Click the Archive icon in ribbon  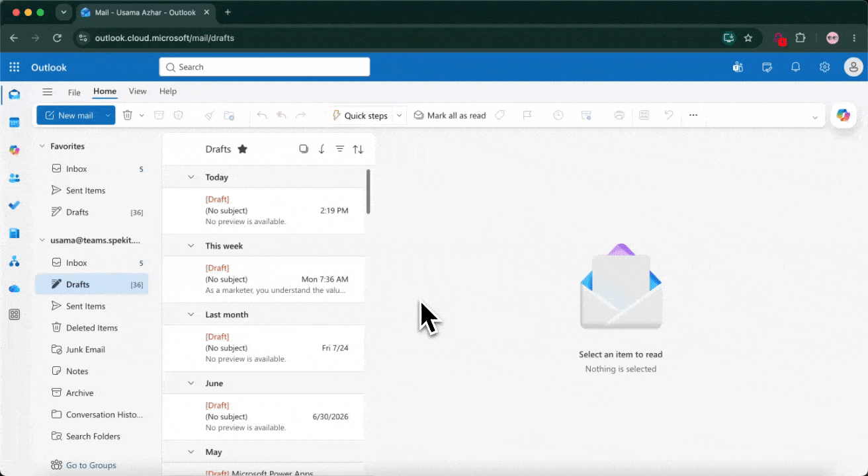point(159,115)
